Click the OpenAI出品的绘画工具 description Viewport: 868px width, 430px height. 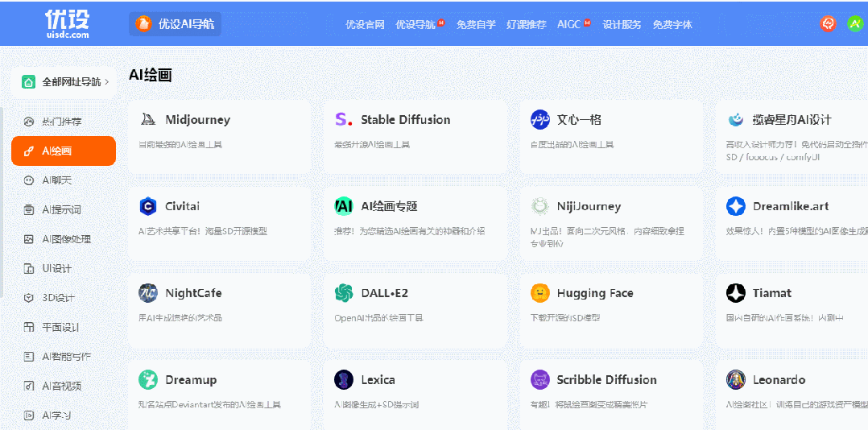click(378, 318)
